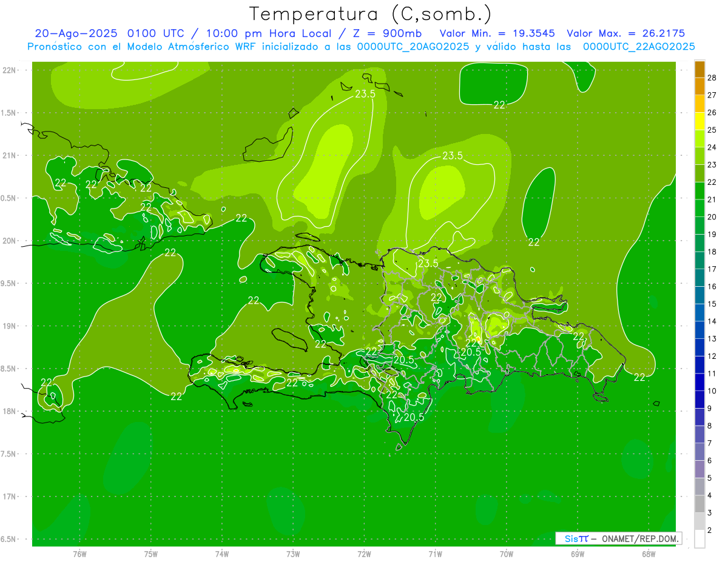Click the '20N' latitude axis label
728x562 pixels.
click(x=10, y=241)
